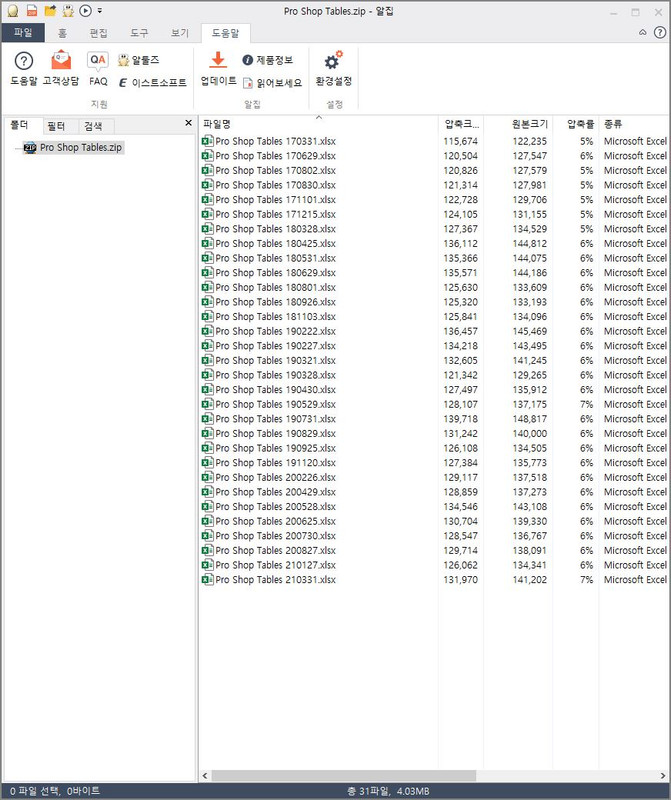671x800 pixels.
Task: Select Pro Shop Tables 200226.xlsx
Action: (x=275, y=478)
